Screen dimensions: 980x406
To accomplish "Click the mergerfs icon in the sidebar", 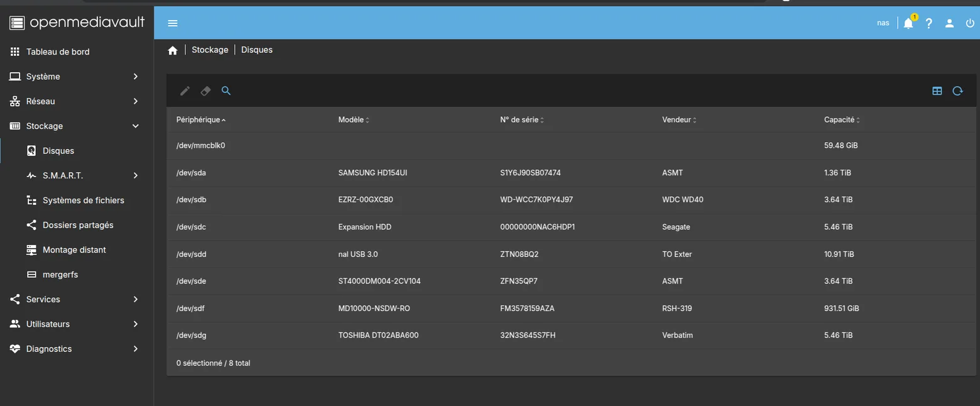I will 31,275.
